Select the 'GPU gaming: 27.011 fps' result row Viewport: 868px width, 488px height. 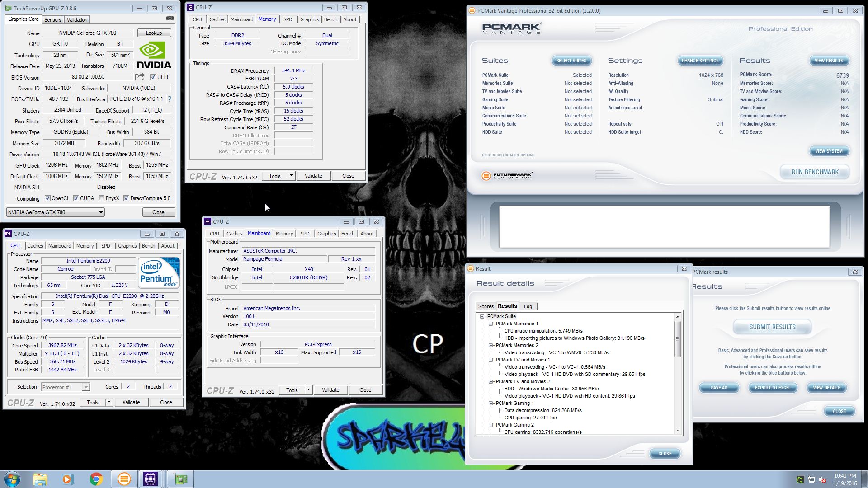[x=530, y=418]
